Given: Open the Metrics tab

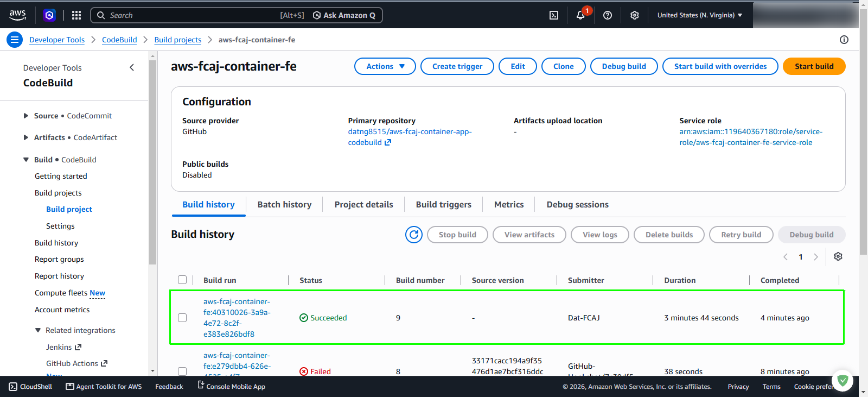Looking at the screenshot, I should [x=509, y=205].
